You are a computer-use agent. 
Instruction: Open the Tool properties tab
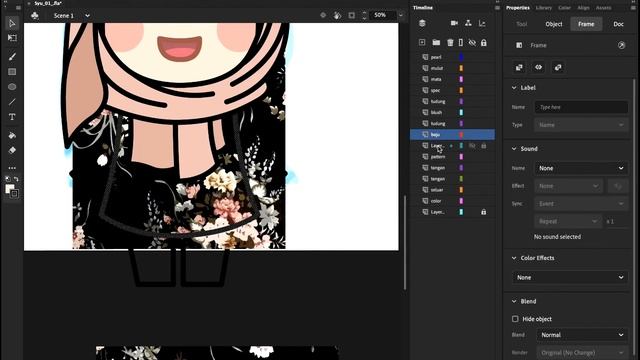pos(522,24)
